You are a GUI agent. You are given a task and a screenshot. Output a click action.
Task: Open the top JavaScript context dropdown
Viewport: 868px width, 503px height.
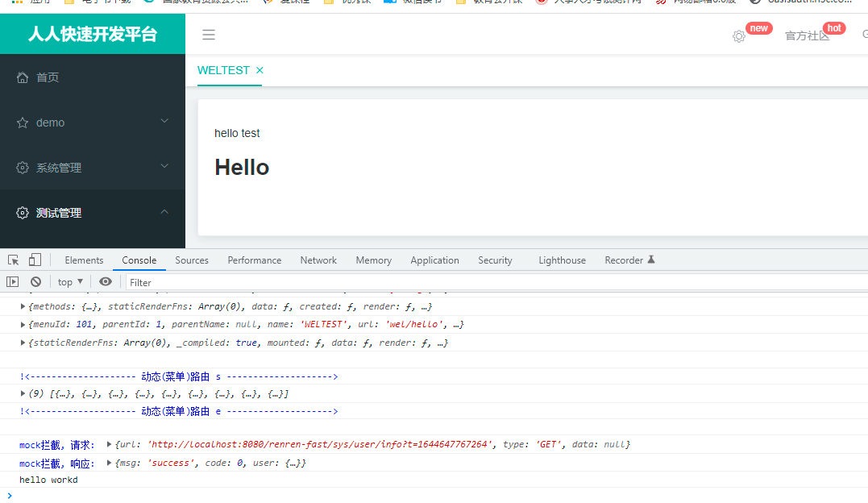point(70,282)
